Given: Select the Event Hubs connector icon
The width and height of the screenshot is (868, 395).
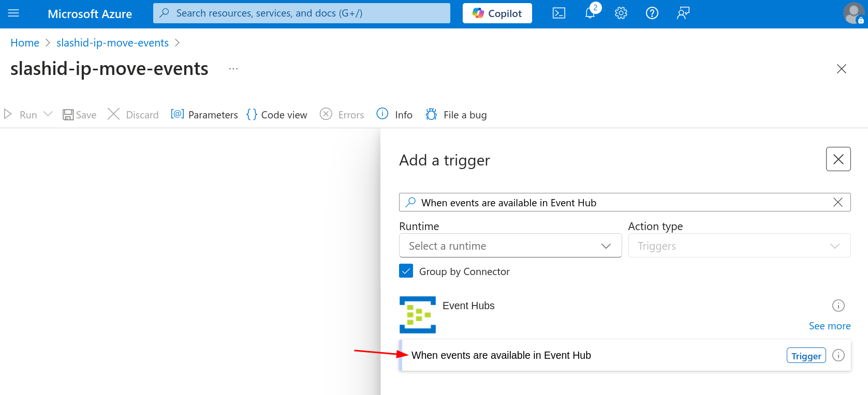Looking at the screenshot, I should tap(418, 315).
